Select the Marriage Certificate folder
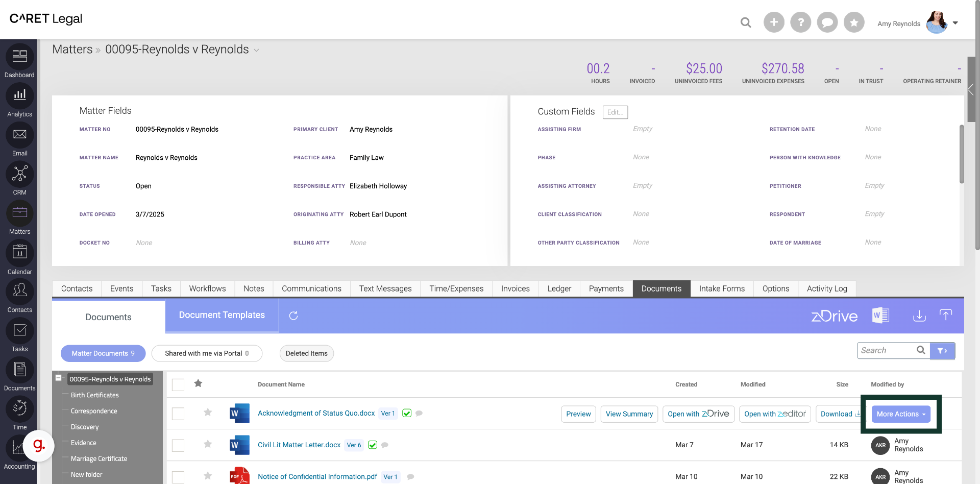This screenshot has width=980, height=484. [99, 458]
